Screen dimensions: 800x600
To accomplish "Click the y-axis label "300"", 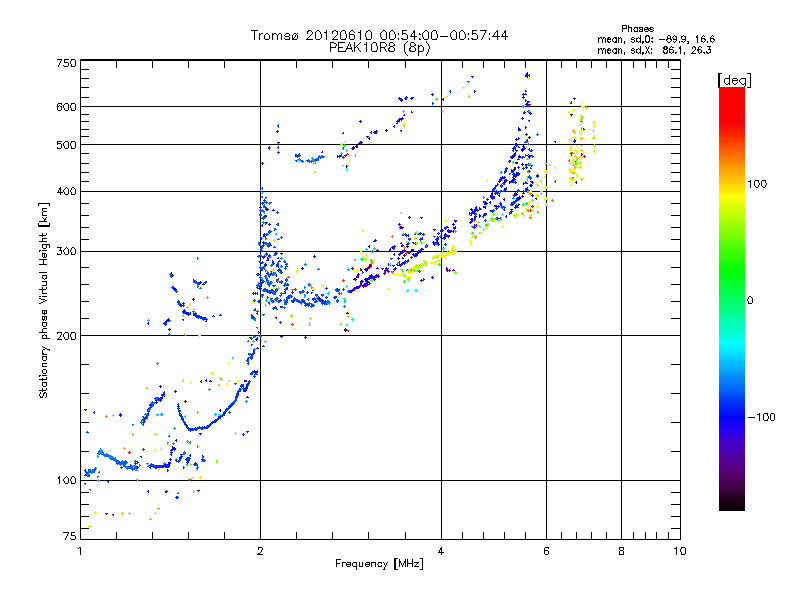I will coord(66,251).
